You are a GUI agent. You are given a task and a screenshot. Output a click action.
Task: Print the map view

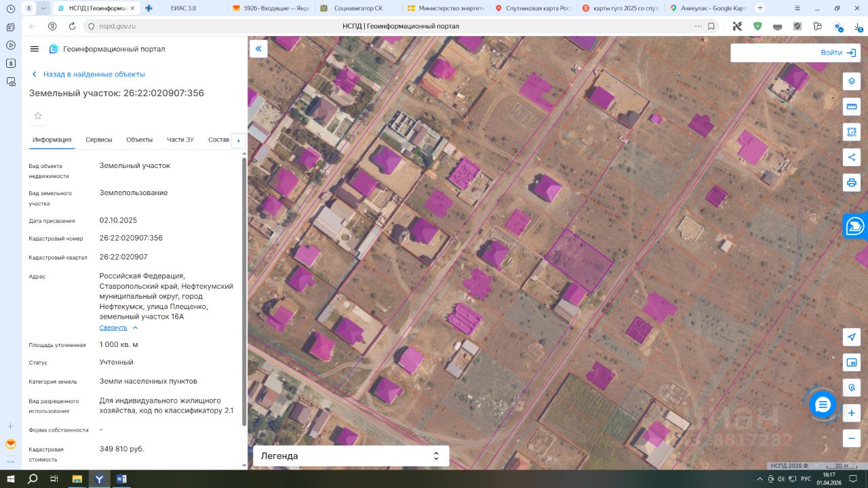coord(851,182)
